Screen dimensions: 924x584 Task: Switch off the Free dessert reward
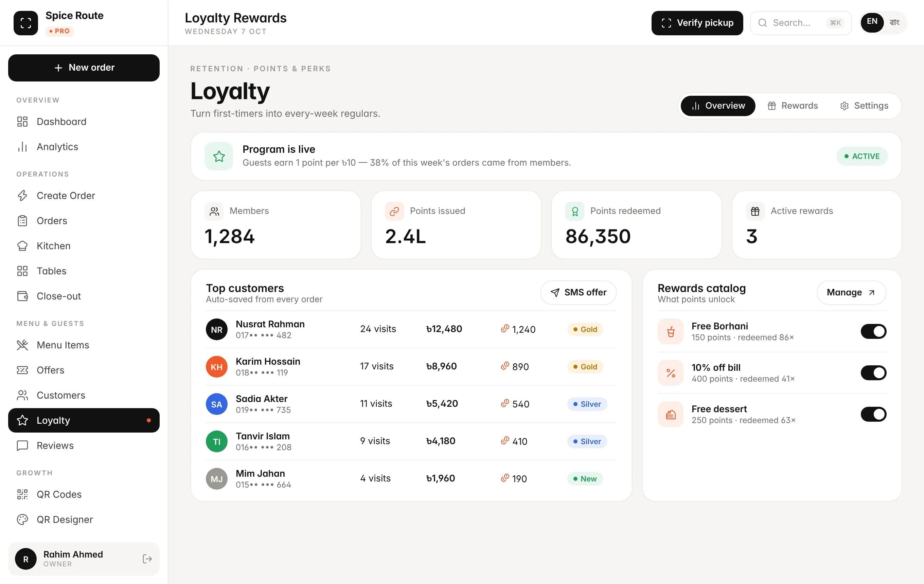point(873,414)
